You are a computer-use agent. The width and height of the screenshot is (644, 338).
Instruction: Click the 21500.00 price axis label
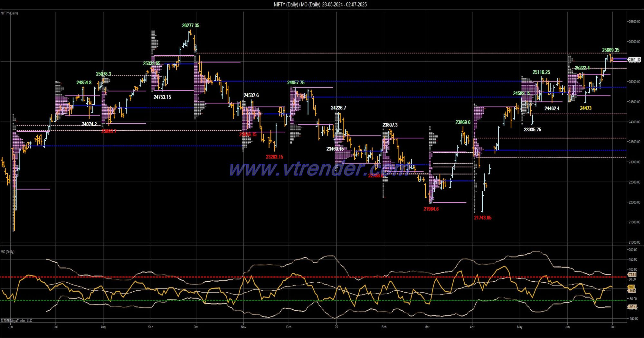(x=634, y=222)
